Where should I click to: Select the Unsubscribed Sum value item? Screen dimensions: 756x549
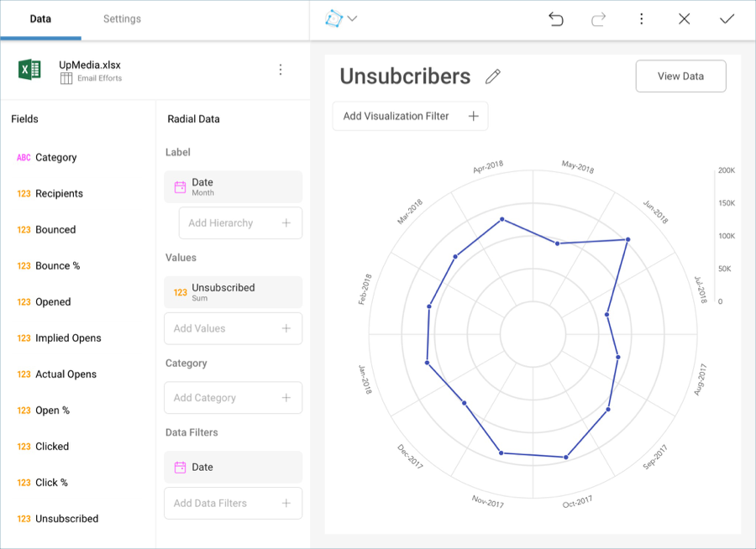tap(233, 292)
